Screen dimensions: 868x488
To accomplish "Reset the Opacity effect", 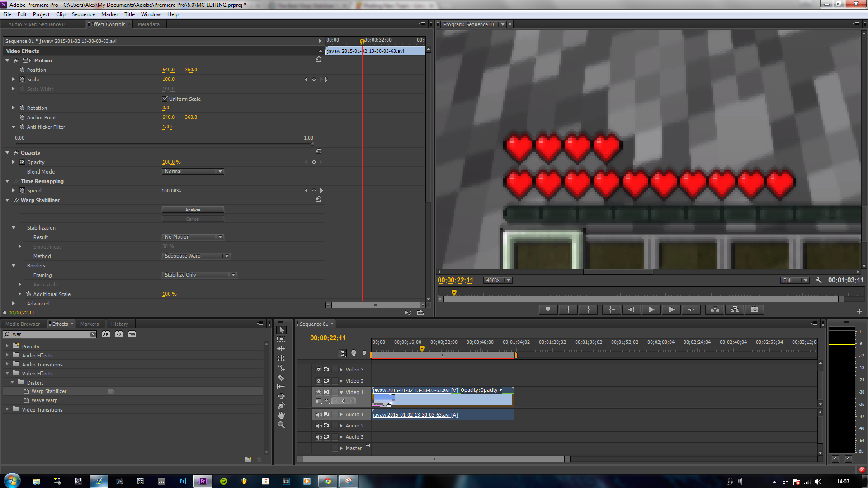I will 319,152.
